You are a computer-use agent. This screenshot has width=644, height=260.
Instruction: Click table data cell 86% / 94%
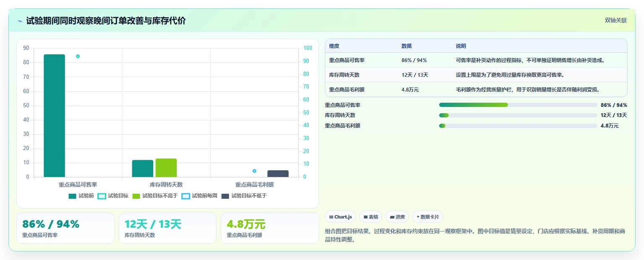[x=414, y=60]
